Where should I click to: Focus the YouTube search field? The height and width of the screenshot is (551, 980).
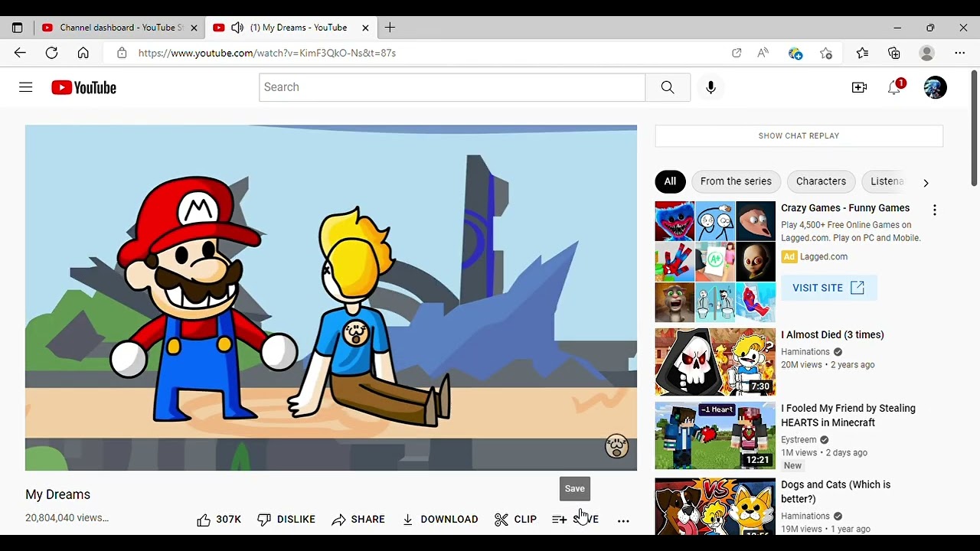point(452,87)
